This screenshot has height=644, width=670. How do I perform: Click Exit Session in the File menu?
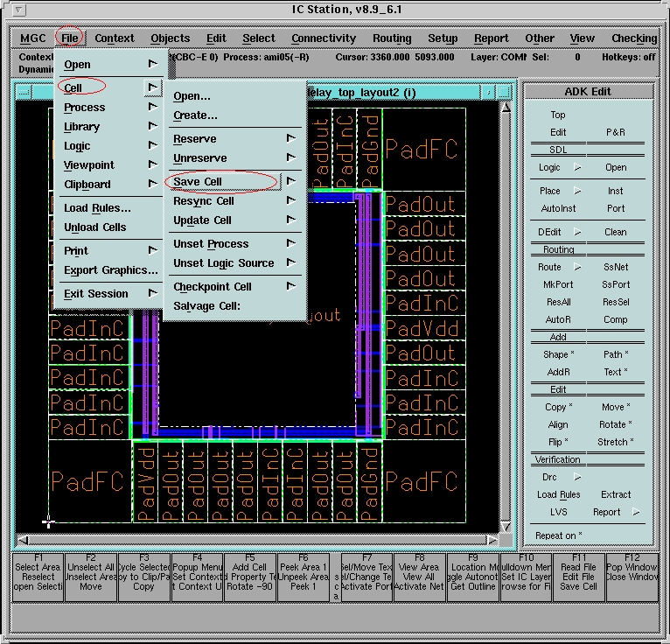96,294
